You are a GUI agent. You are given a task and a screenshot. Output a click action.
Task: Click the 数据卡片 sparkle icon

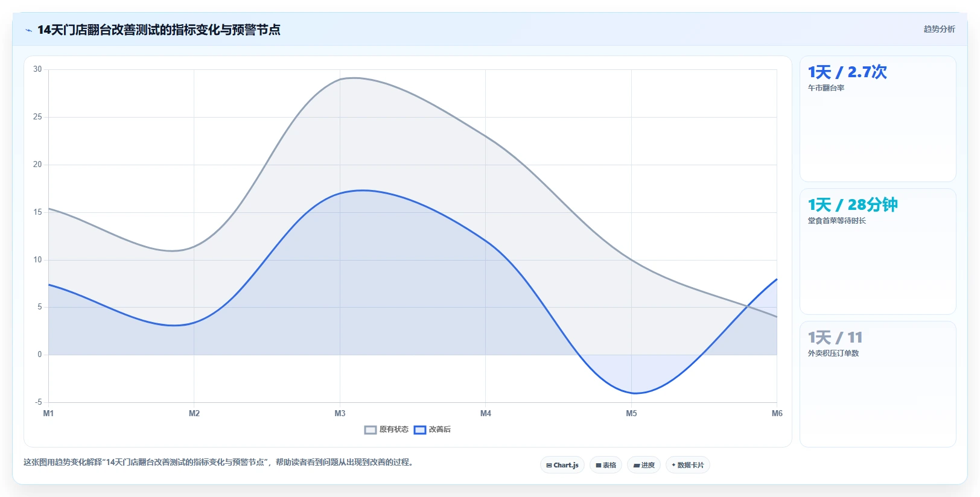[x=673, y=465]
